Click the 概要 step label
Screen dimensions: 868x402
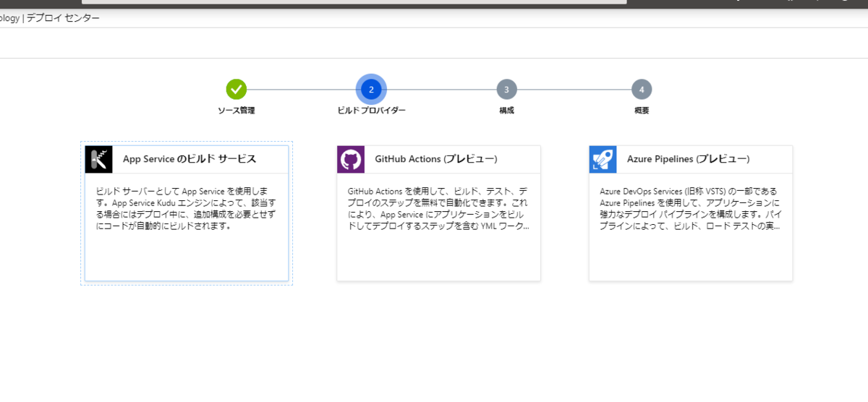(x=642, y=111)
